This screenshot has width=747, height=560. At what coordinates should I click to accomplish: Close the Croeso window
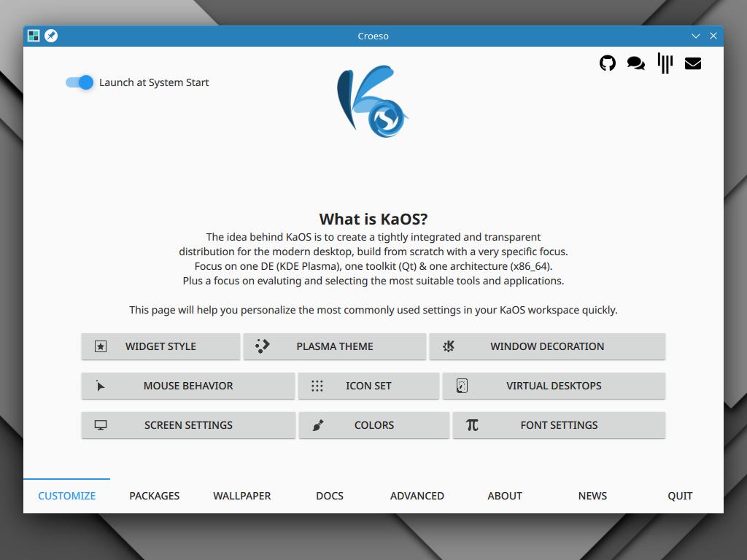pos(713,36)
